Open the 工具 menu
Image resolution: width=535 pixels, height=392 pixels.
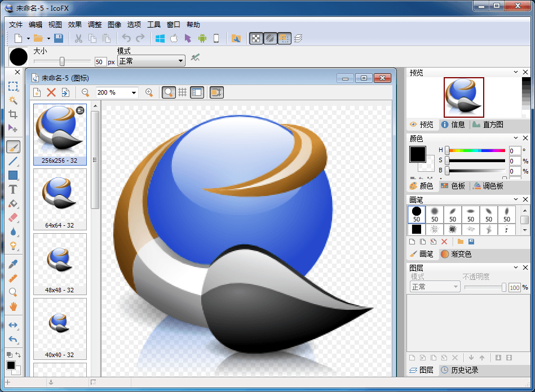pos(153,25)
